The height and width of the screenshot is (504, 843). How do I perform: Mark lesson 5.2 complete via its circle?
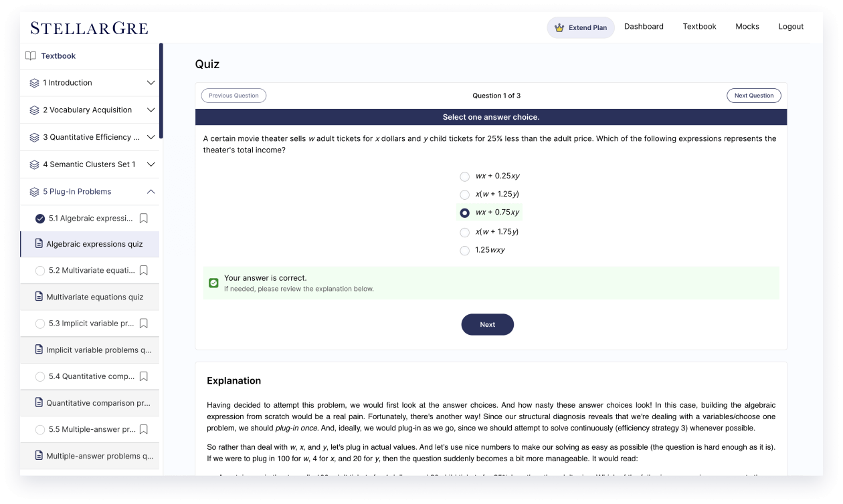pyautogui.click(x=40, y=271)
